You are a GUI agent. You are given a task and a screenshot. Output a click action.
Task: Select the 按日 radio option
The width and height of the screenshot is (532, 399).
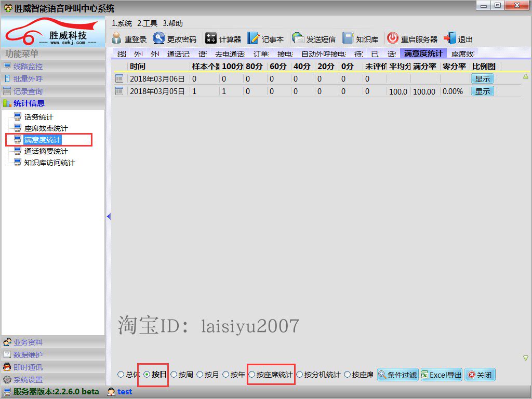coord(155,375)
